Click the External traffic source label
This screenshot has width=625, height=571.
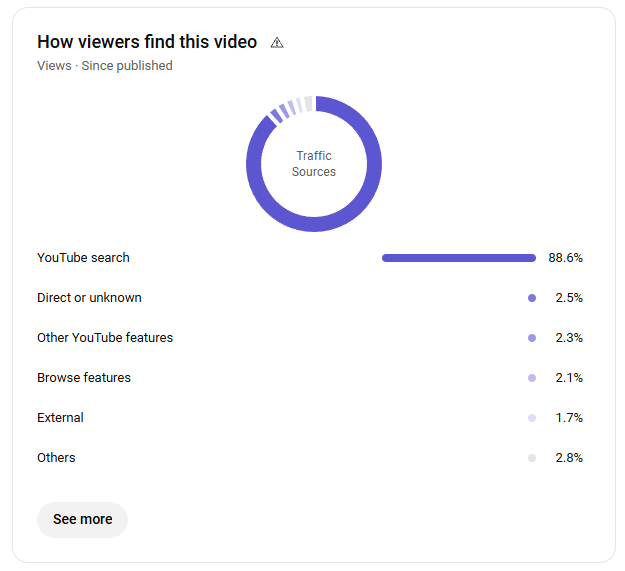[60, 417]
